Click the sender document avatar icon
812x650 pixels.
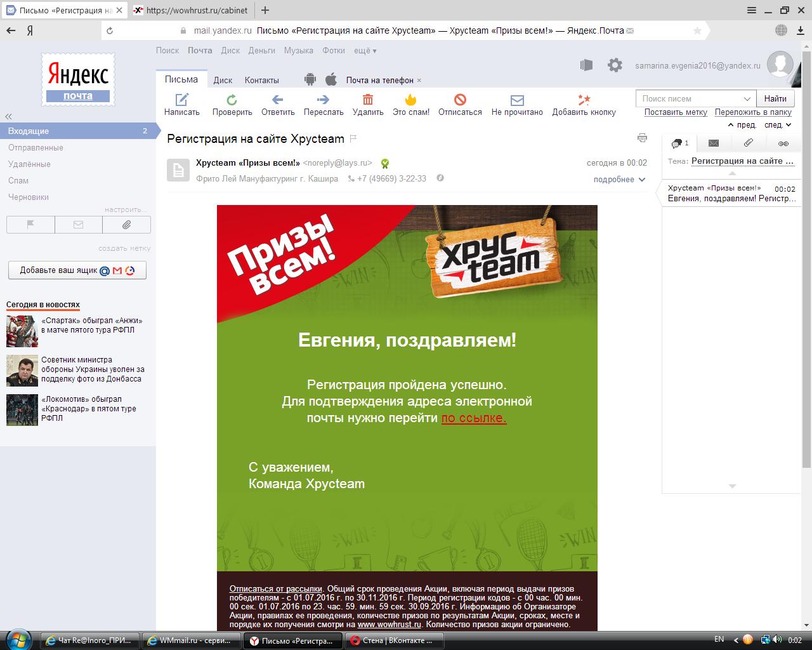pyautogui.click(x=178, y=170)
